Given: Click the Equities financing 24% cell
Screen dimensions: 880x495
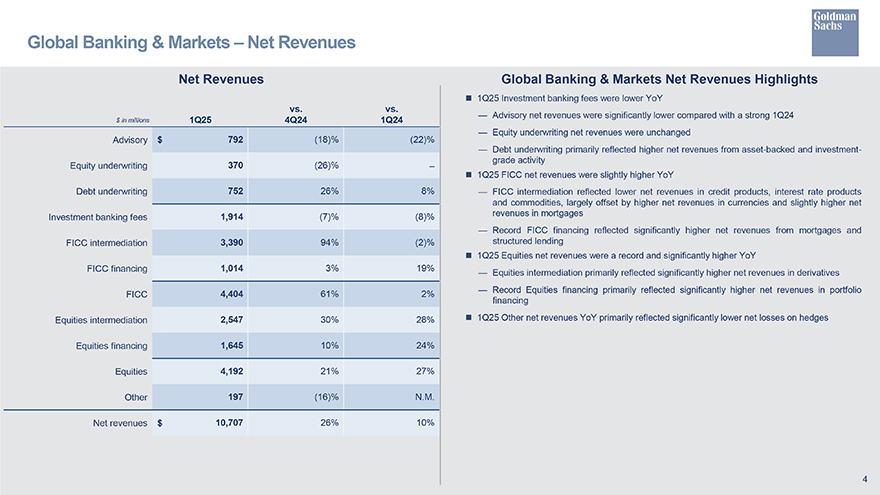Looking at the screenshot, I should (423, 346).
